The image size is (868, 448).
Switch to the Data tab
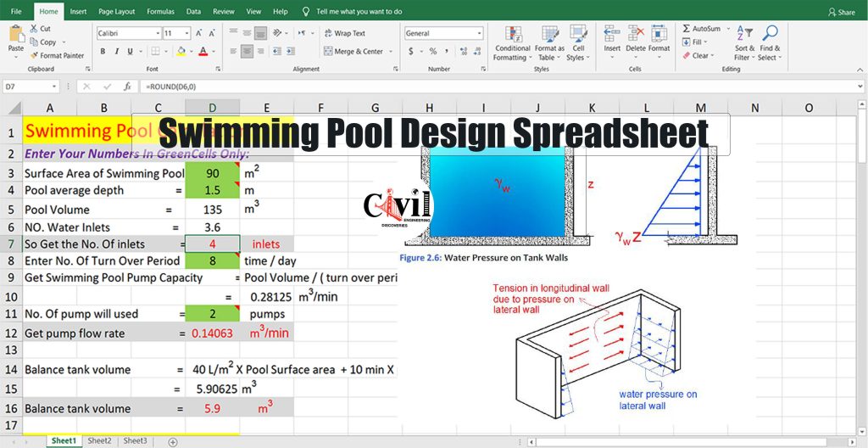tap(194, 11)
